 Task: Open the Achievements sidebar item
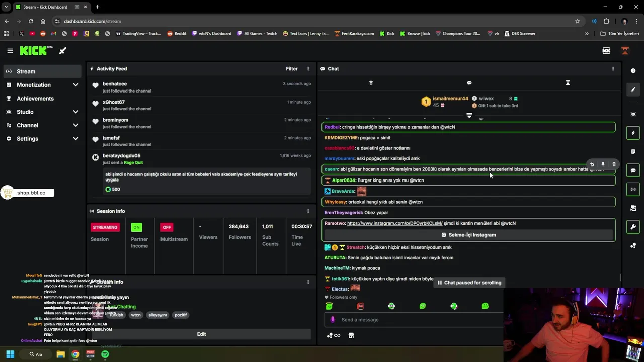click(x=42, y=99)
